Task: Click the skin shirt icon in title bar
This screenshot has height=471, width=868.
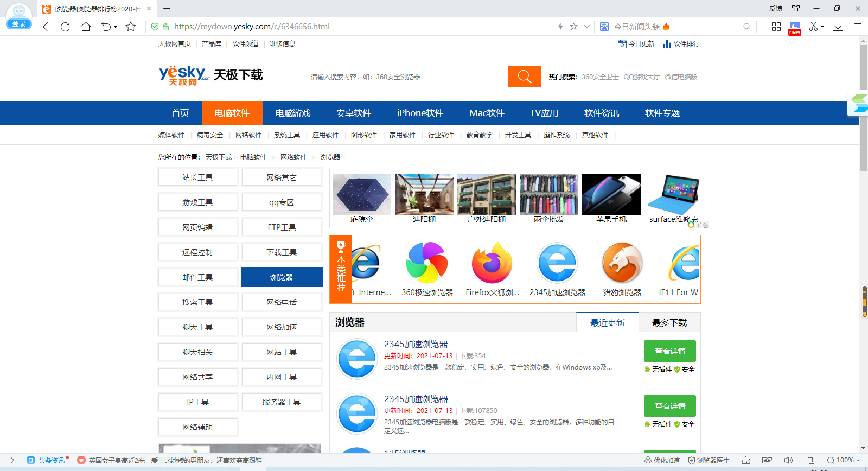Action: click(796, 8)
